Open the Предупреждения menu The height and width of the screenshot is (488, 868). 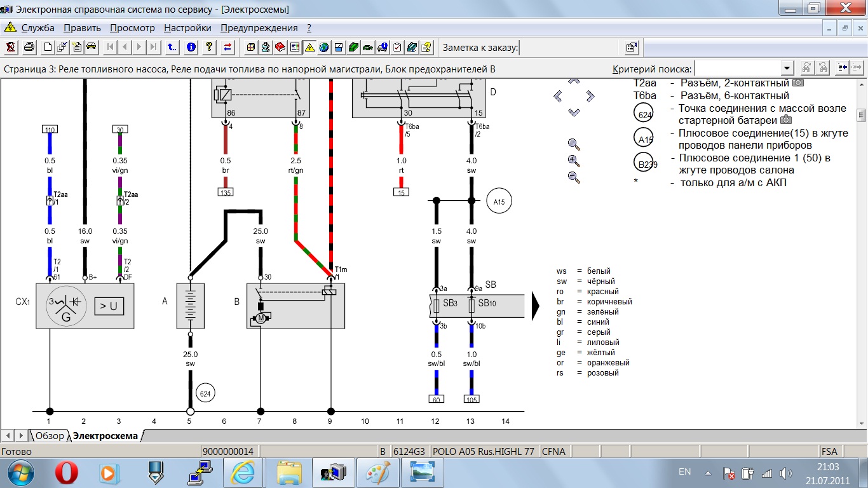[x=259, y=28]
